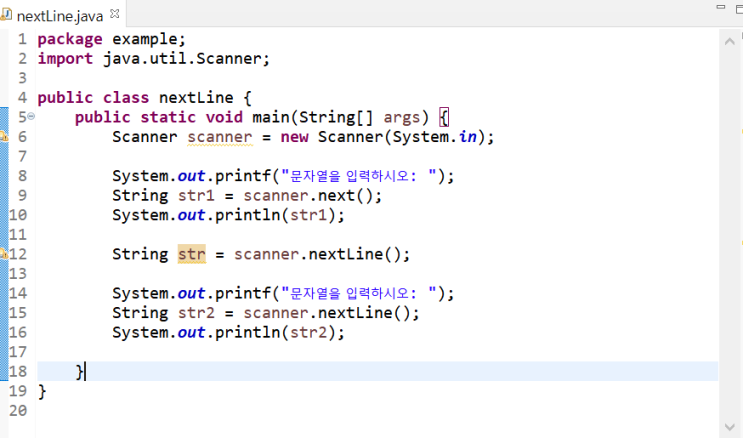Click the keyword new on line 6
Screen dimensions: 743x438
click(294, 137)
